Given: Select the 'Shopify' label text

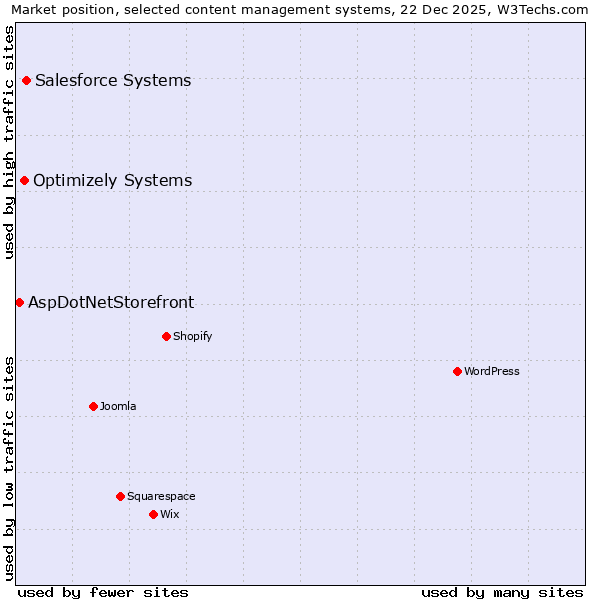Looking at the screenshot, I should [x=192, y=336].
